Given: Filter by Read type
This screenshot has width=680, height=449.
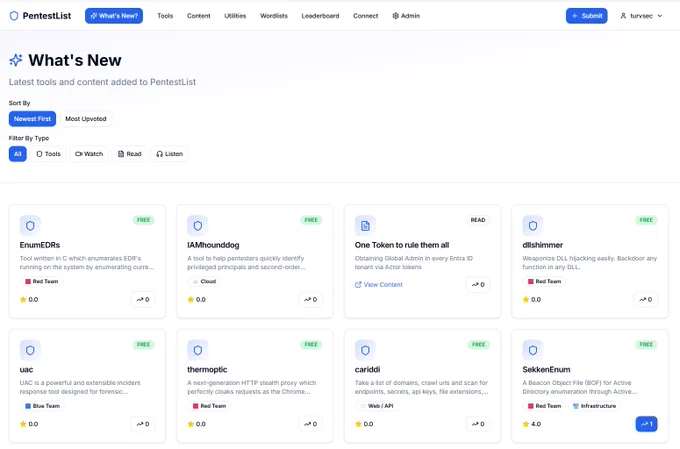Looking at the screenshot, I should point(129,154).
